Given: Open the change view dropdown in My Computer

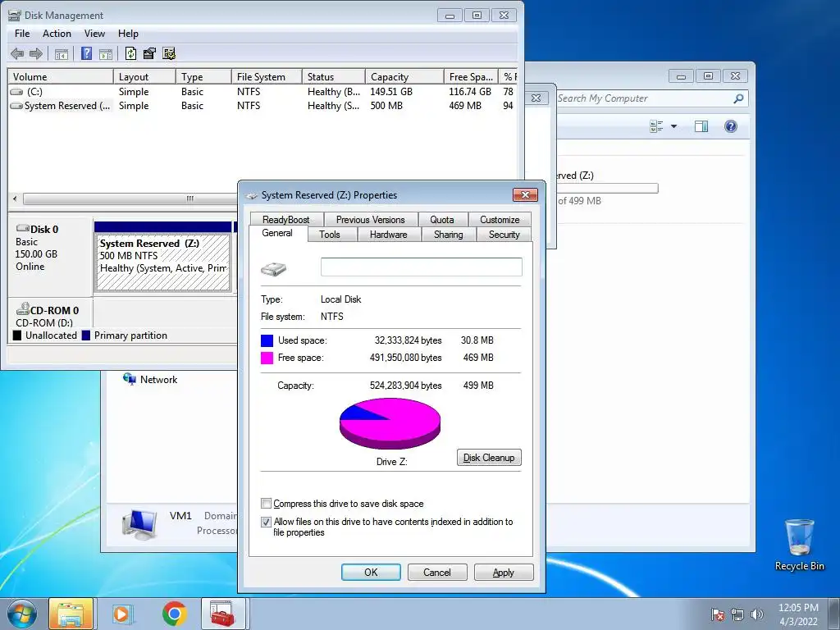Looking at the screenshot, I should click(674, 126).
